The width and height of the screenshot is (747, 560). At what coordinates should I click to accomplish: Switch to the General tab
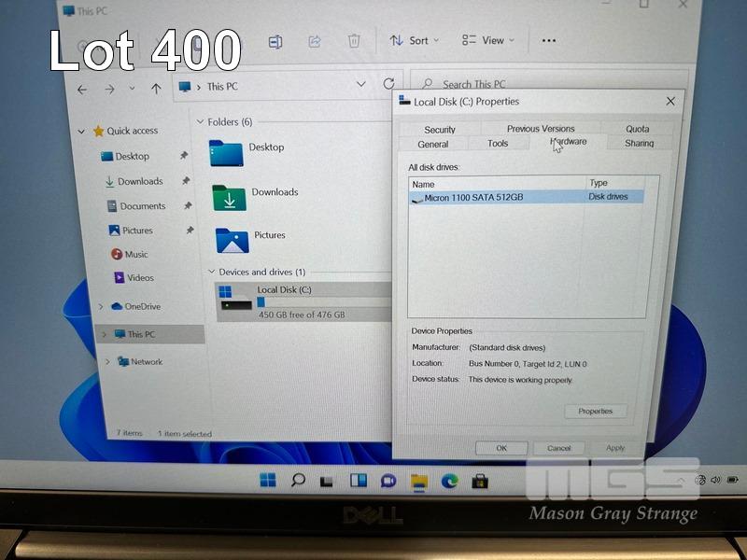tap(432, 145)
